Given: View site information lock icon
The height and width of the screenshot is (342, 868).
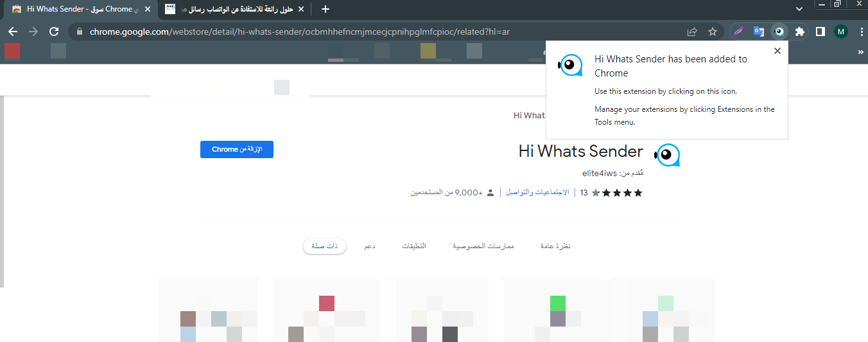Looking at the screenshot, I should [x=80, y=32].
